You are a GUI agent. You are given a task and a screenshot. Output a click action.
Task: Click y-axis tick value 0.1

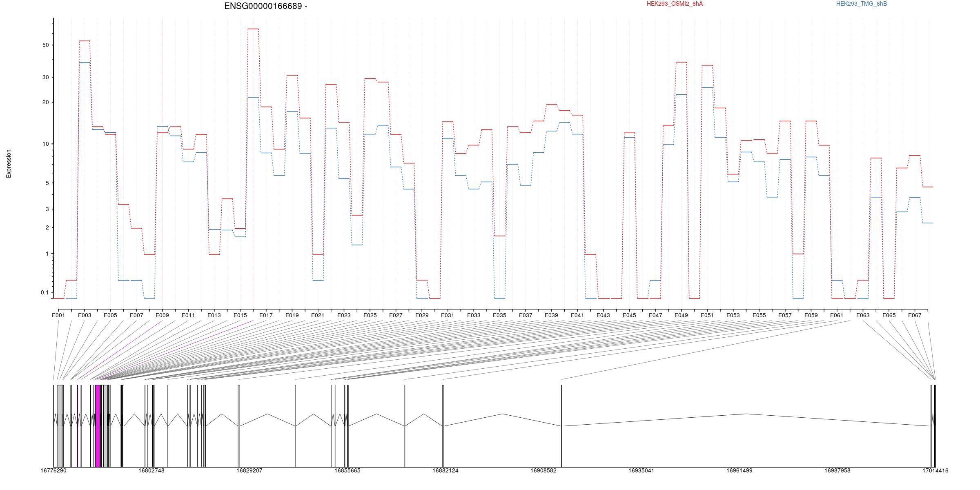45,293
